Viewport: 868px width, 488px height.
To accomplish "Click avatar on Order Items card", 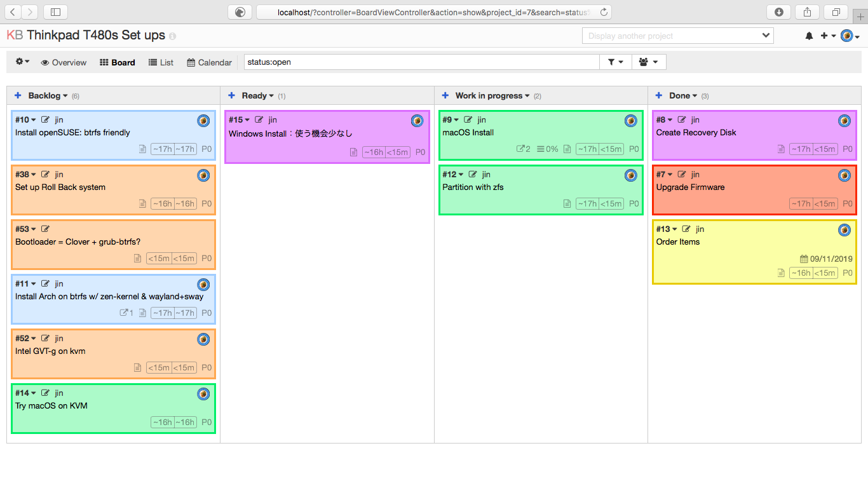I will [x=844, y=230].
